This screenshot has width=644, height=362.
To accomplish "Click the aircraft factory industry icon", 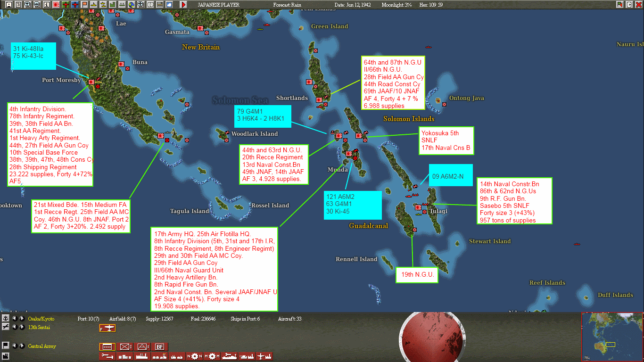I will click(264, 356).
